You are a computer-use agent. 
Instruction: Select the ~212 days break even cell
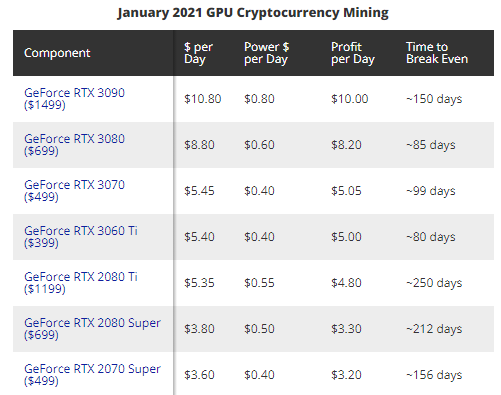click(434, 329)
